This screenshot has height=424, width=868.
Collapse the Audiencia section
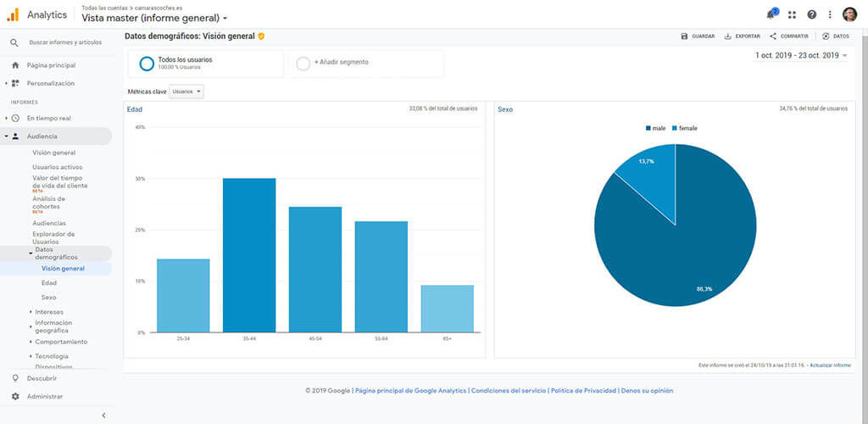[6, 137]
